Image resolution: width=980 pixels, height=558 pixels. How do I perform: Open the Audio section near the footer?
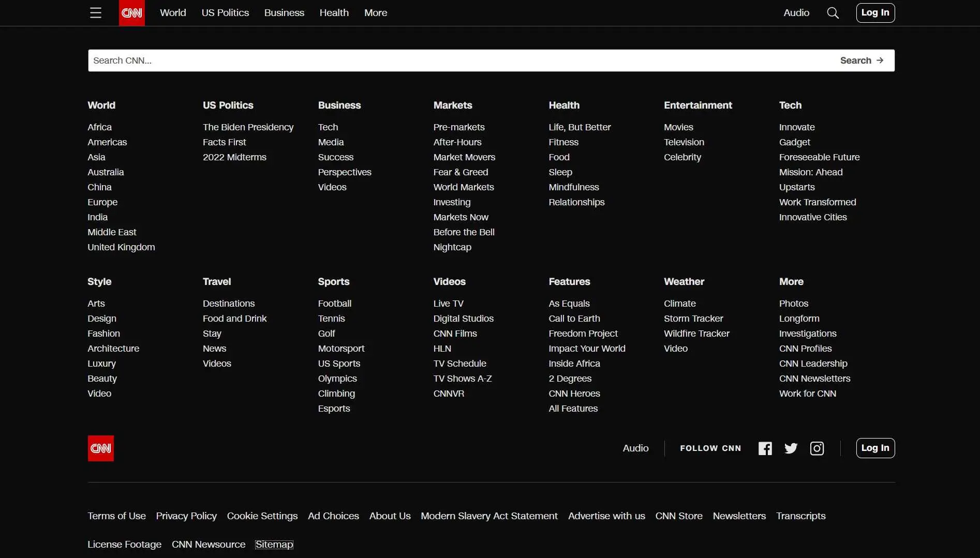[x=636, y=448]
